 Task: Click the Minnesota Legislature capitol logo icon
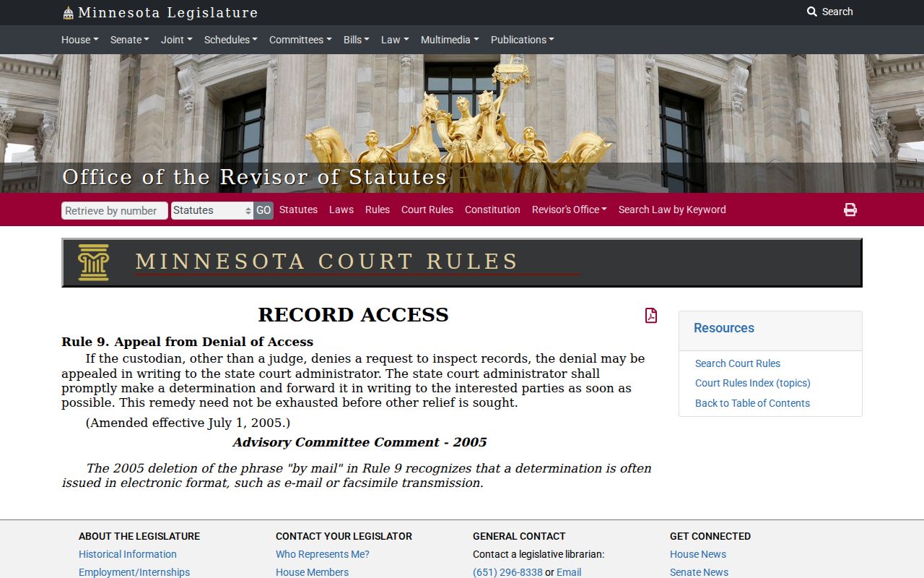68,13
